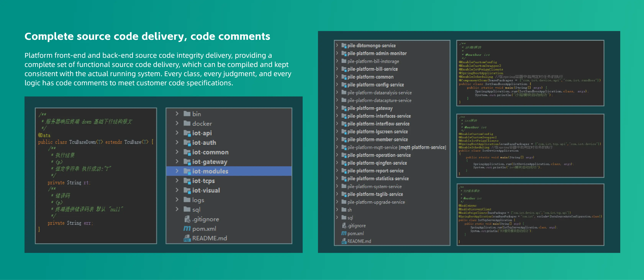Click the iot-api module folder icon

pos(187,133)
